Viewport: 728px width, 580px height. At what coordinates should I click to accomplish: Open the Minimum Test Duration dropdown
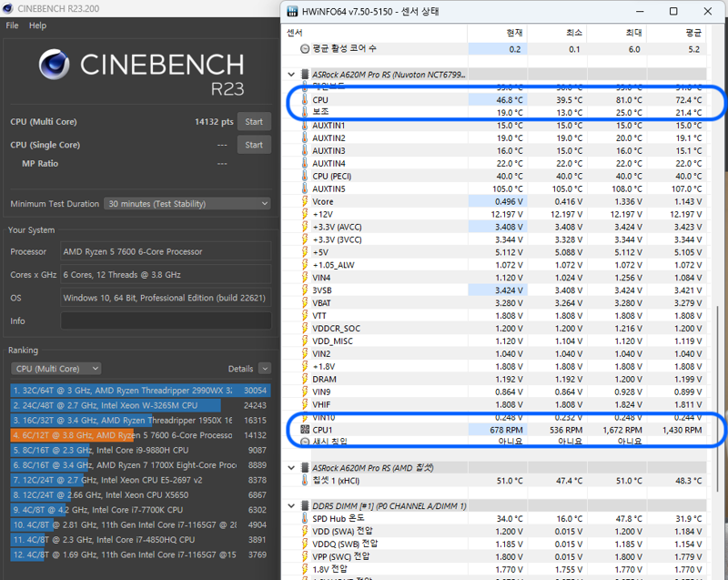click(x=187, y=204)
